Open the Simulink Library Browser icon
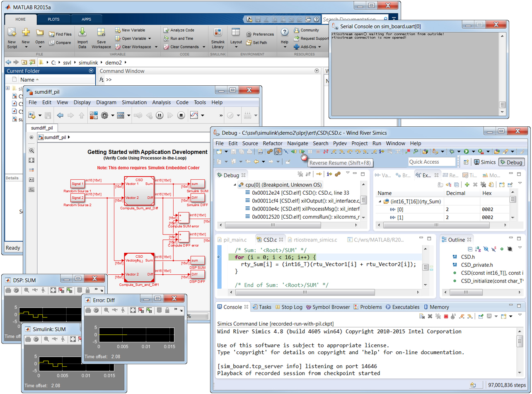 point(93,116)
